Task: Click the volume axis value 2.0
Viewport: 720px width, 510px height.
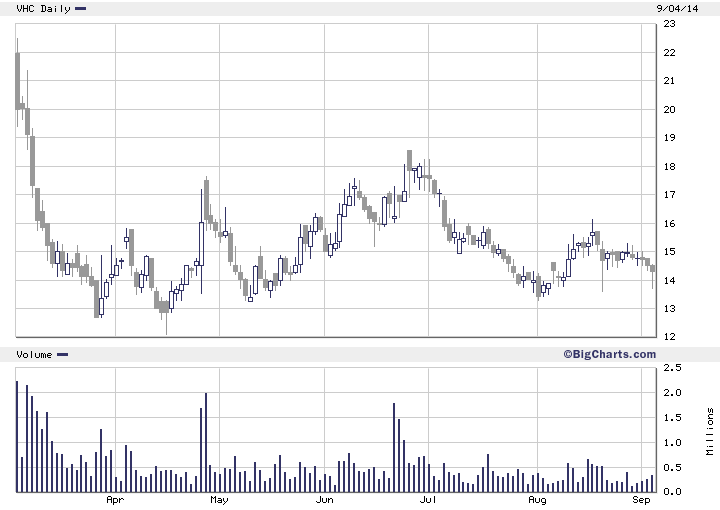Action: pos(672,393)
